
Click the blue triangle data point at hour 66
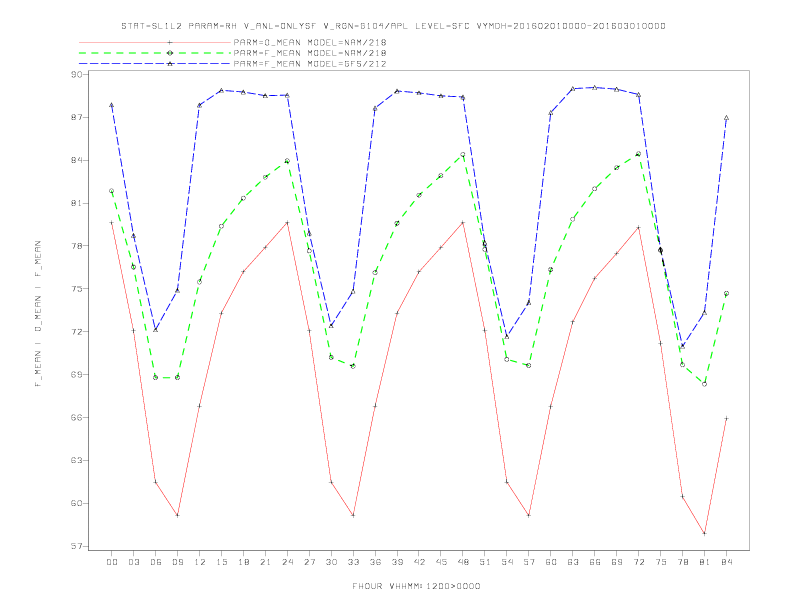click(x=595, y=87)
